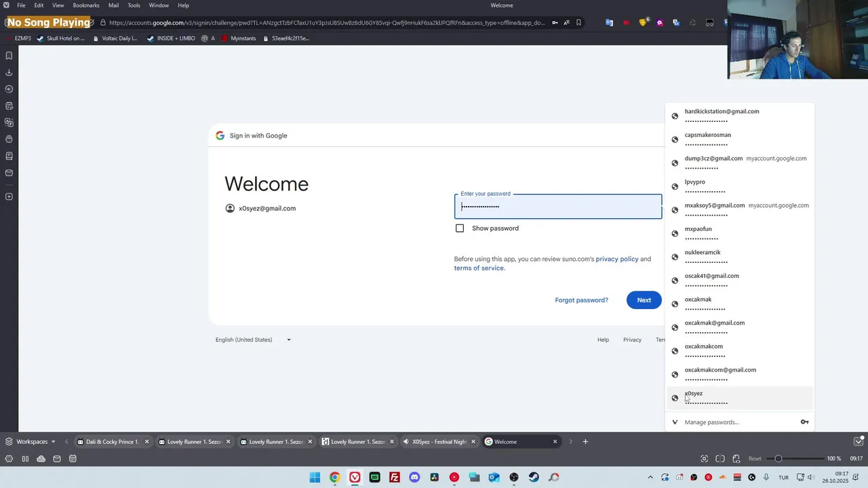The width and height of the screenshot is (868, 488).
Task: Open the English (United States) language dropdown
Action: (253, 340)
